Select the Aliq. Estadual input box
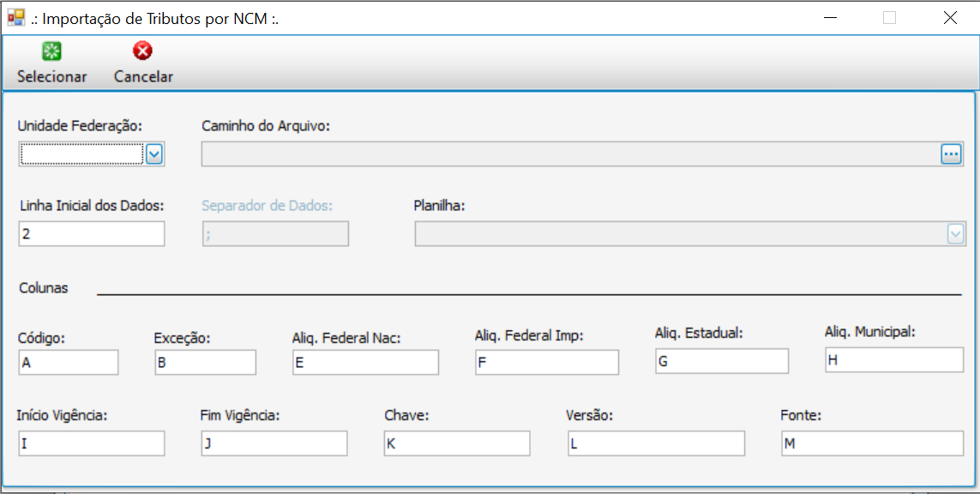 pos(721,361)
